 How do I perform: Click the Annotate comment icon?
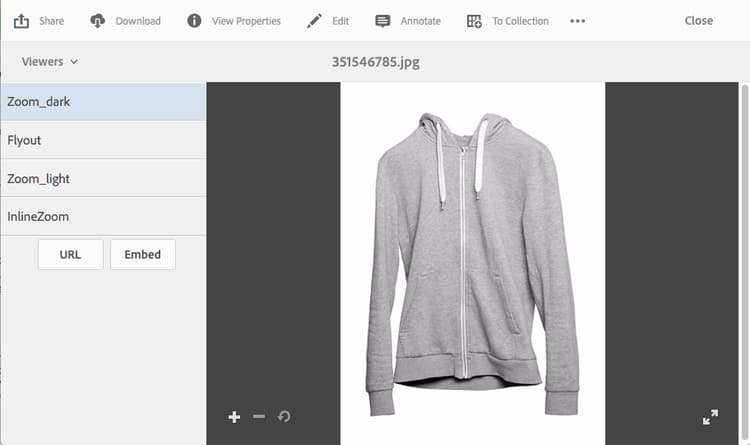pyautogui.click(x=383, y=21)
